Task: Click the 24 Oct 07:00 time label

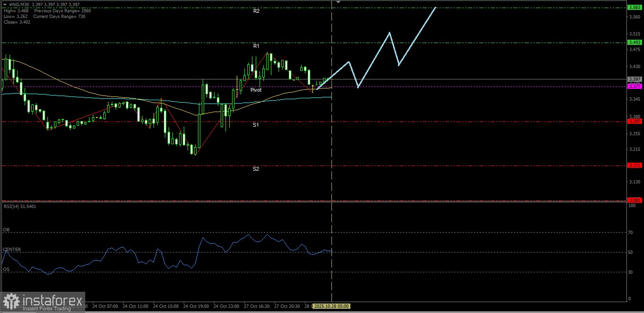Action: click(106, 306)
